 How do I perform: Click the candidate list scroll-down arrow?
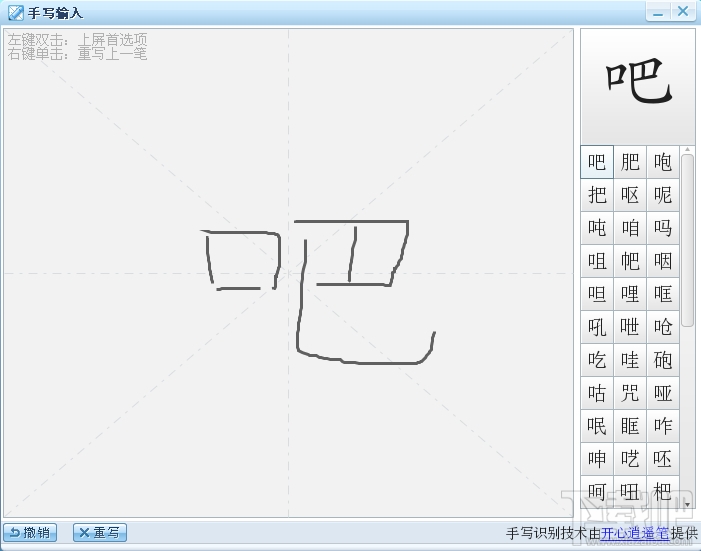(688, 504)
